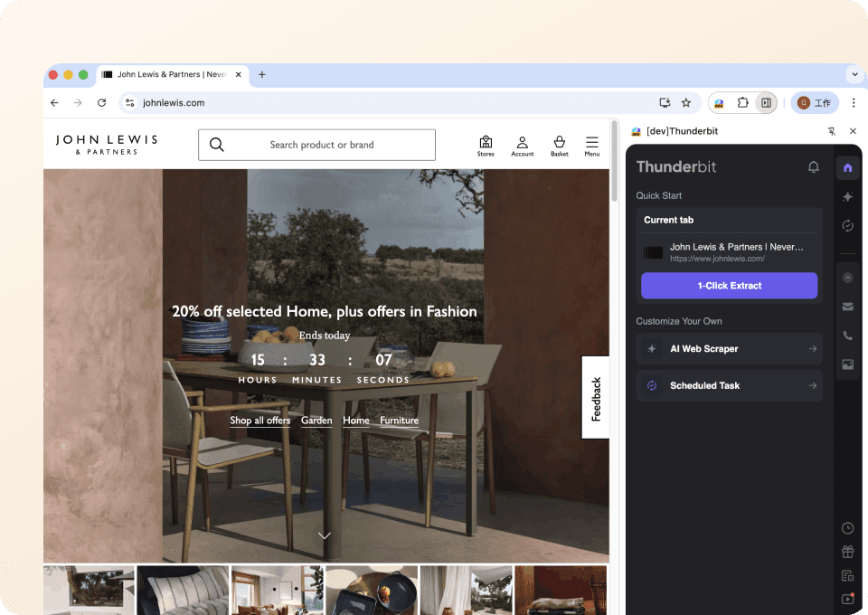Viewport: 868px width, 615px height.
Task: Open the history clock icon in Thunderbit
Action: (847, 528)
